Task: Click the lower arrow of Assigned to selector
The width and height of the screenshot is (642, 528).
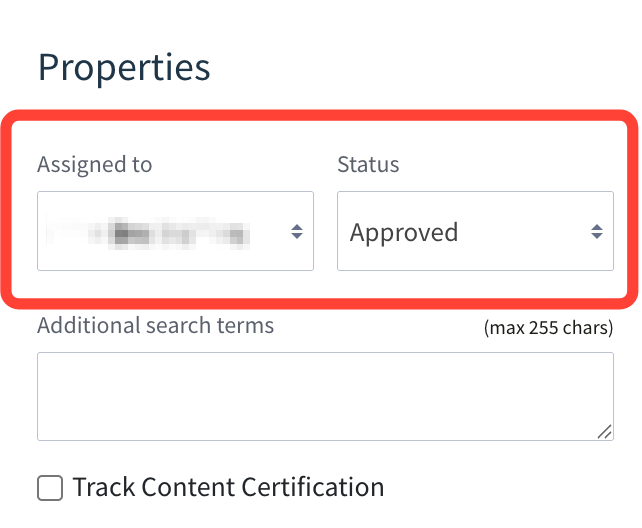Action: [x=297, y=238]
